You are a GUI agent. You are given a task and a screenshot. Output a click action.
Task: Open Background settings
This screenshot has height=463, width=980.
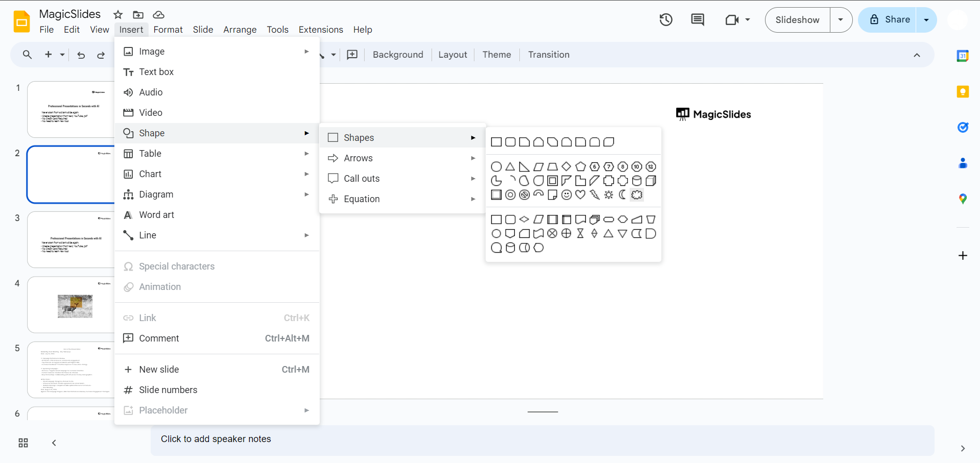[398, 55]
